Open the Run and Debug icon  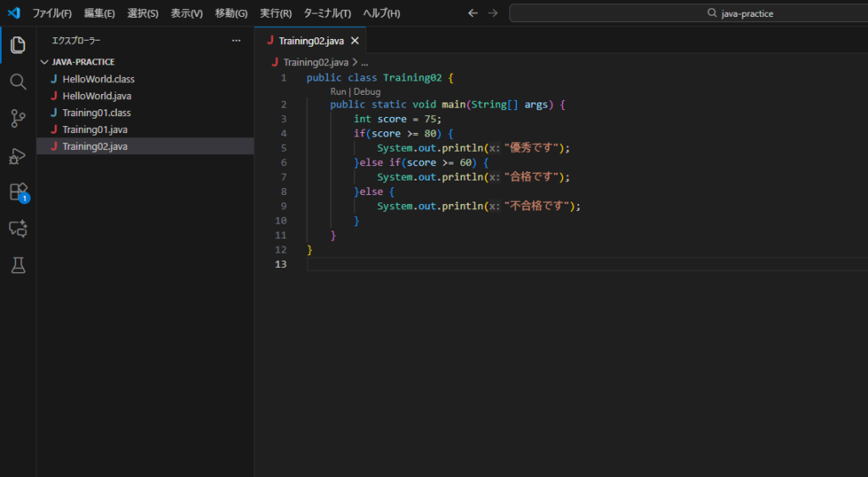tap(18, 156)
